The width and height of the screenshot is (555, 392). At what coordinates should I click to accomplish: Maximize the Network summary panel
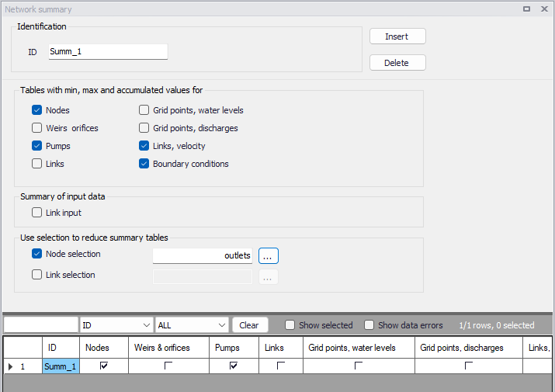click(x=526, y=9)
